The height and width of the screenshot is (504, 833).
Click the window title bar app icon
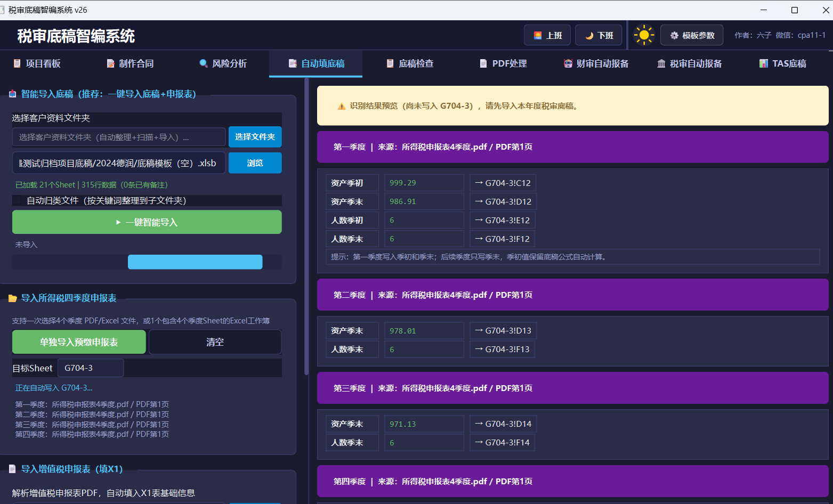coord(3,10)
